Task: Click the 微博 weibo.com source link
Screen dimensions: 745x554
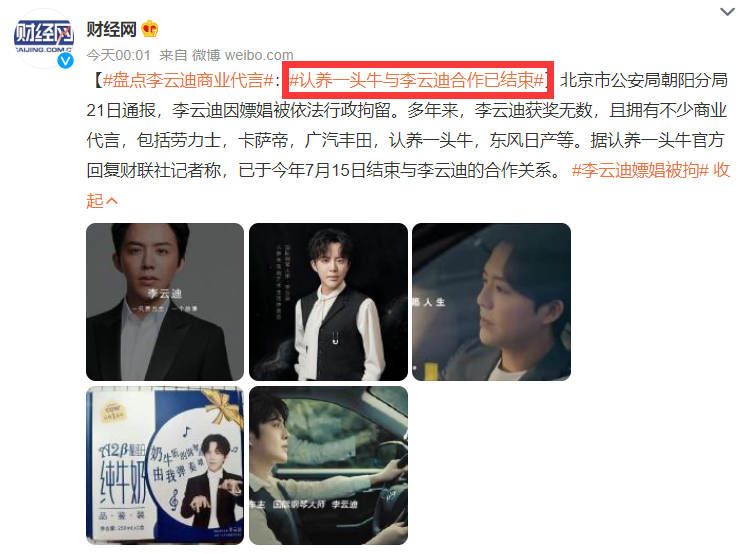Action: coord(243,55)
